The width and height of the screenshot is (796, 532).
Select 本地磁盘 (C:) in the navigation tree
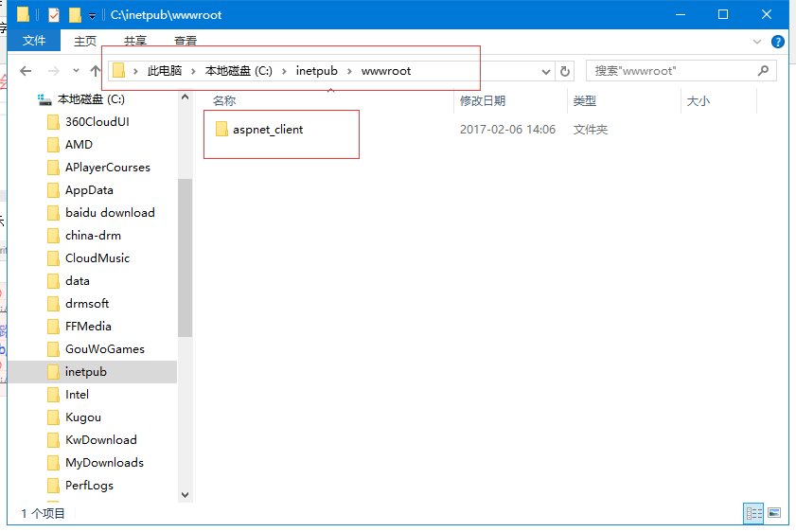91,99
